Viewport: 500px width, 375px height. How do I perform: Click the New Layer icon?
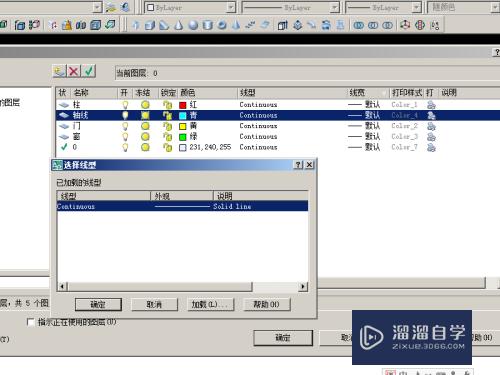click(60, 71)
